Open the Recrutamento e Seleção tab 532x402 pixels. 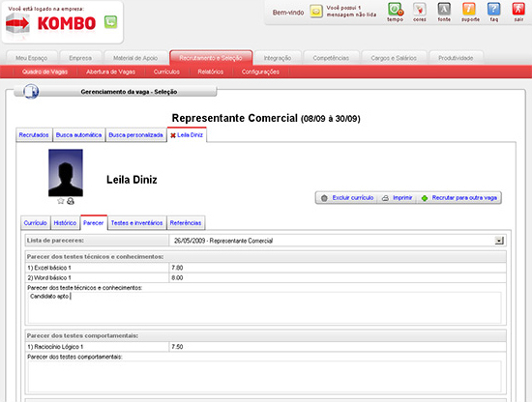click(x=211, y=58)
